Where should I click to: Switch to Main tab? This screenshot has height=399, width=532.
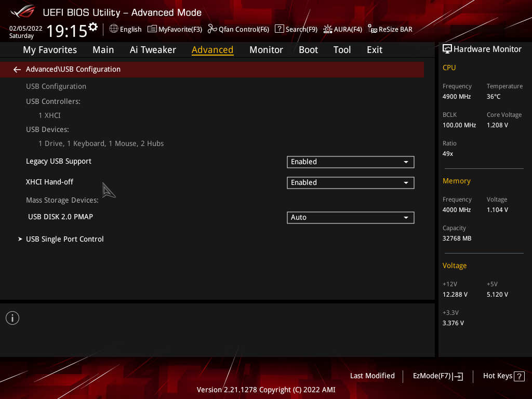click(x=103, y=50)
